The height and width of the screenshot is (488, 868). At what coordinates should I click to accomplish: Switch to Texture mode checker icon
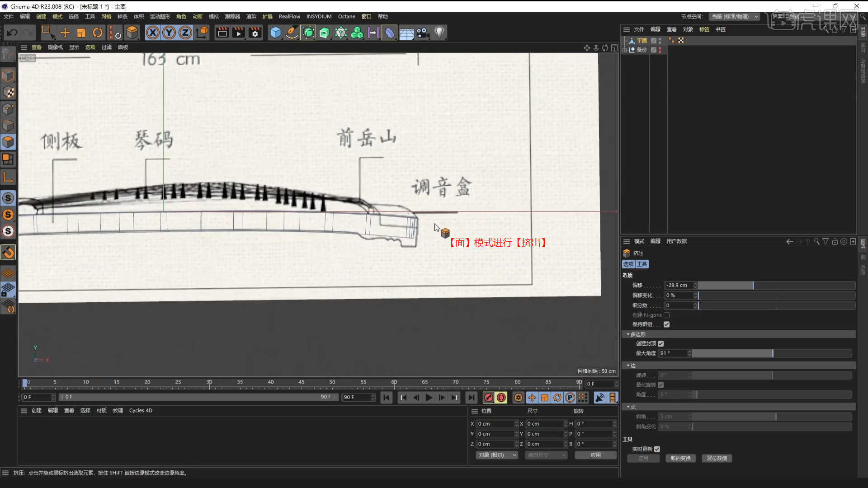coord(8,92)
